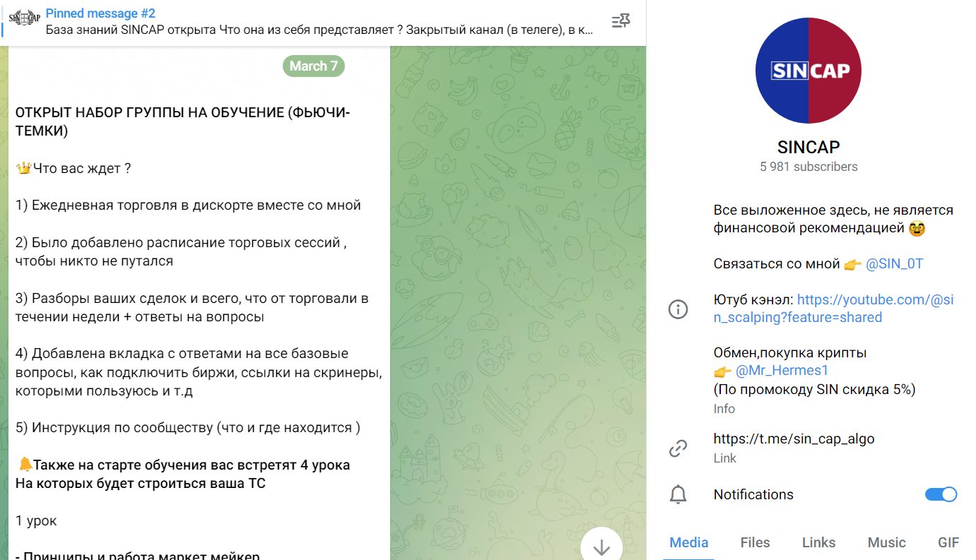Click the info circle icon beside the description

tap(678, 309)
